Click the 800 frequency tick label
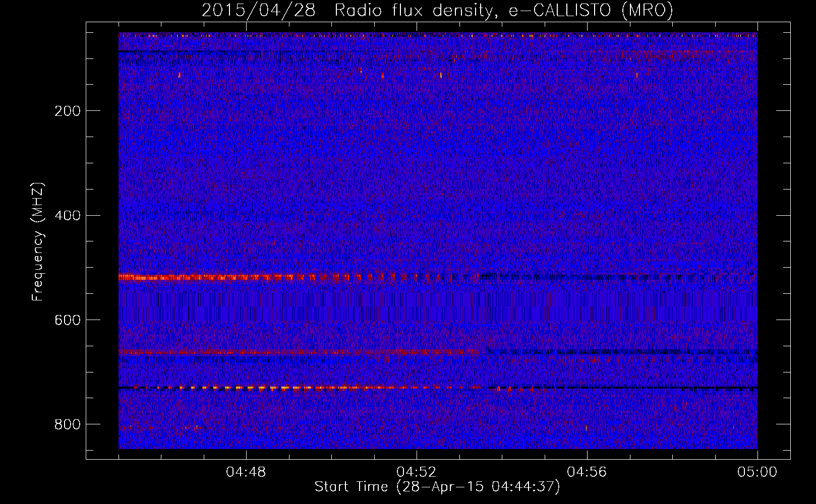 pos(68,425)
